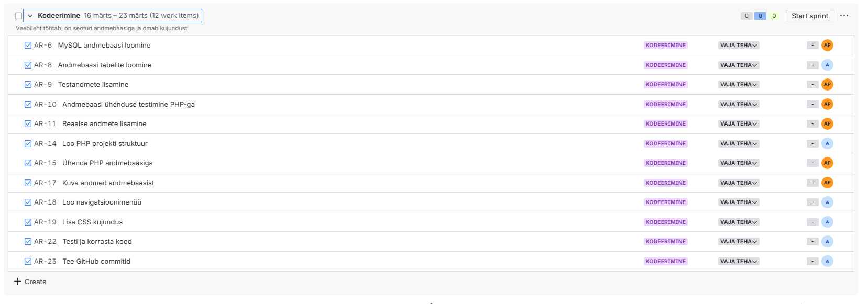The image size is (868, 304).
Task: Select the Kodeerimine sprint checkbox
Action: pyautogui.click(x=18, y=16)
